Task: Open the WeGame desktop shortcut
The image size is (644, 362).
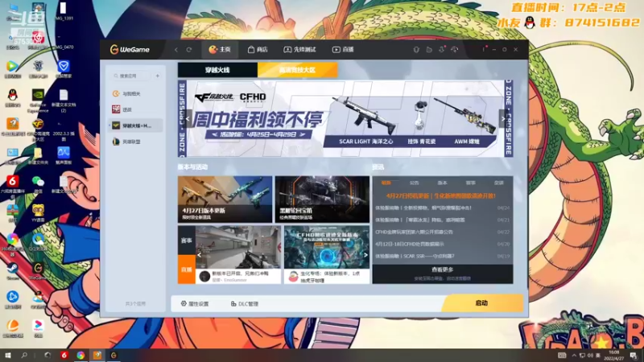Action: (x=38, y=271)
